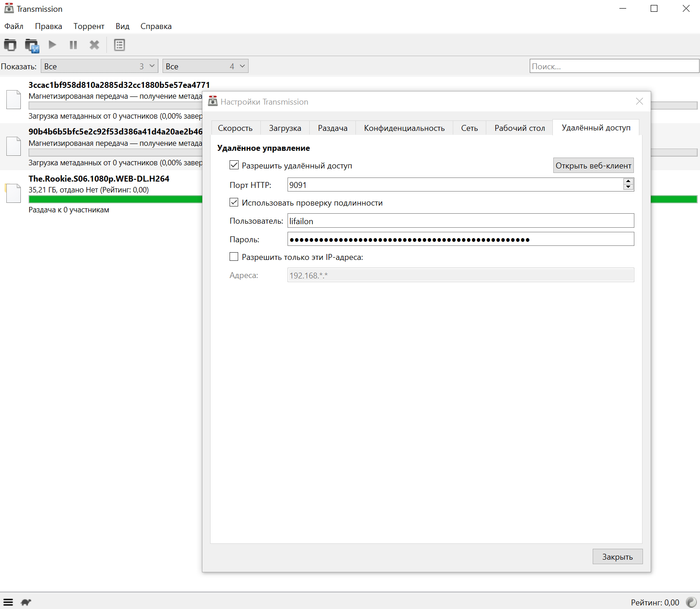
Task: Open the session options hamburger icon
Action: pos(8,602)
